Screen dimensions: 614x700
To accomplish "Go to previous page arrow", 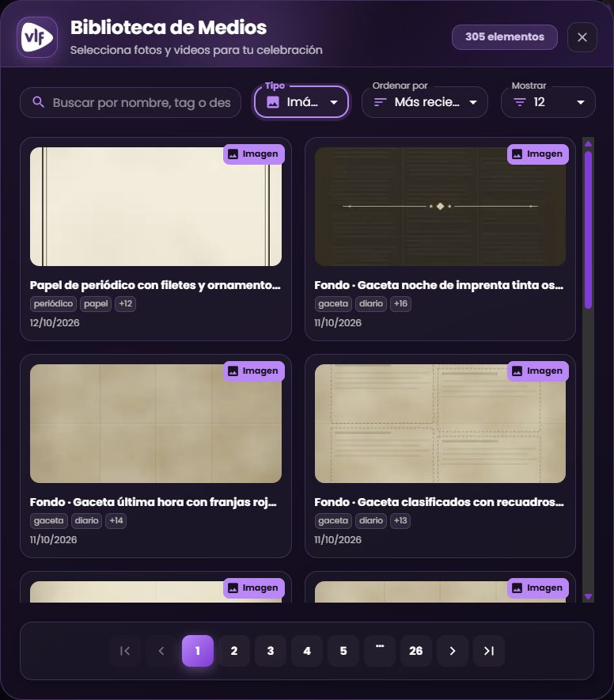I will pyautogui.click(x=161, y=651).
